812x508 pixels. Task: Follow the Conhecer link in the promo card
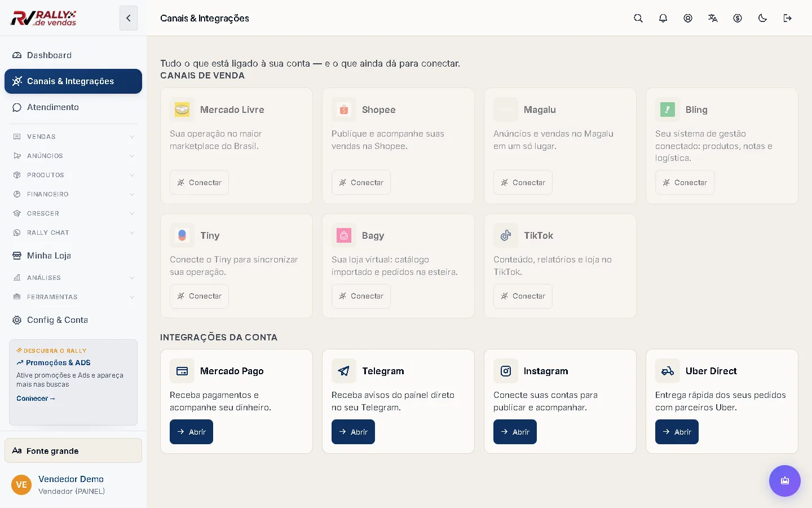(x=36, y=398)
